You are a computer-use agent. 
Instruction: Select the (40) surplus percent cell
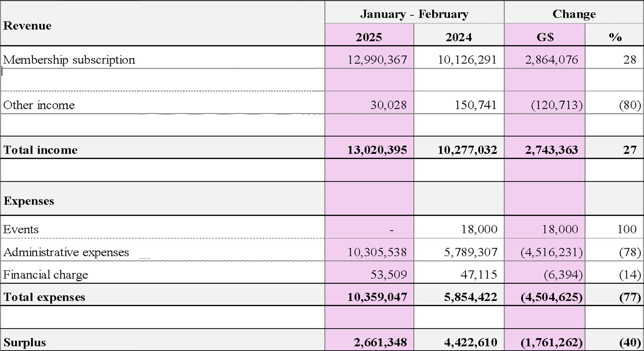[x=630, y=342]
